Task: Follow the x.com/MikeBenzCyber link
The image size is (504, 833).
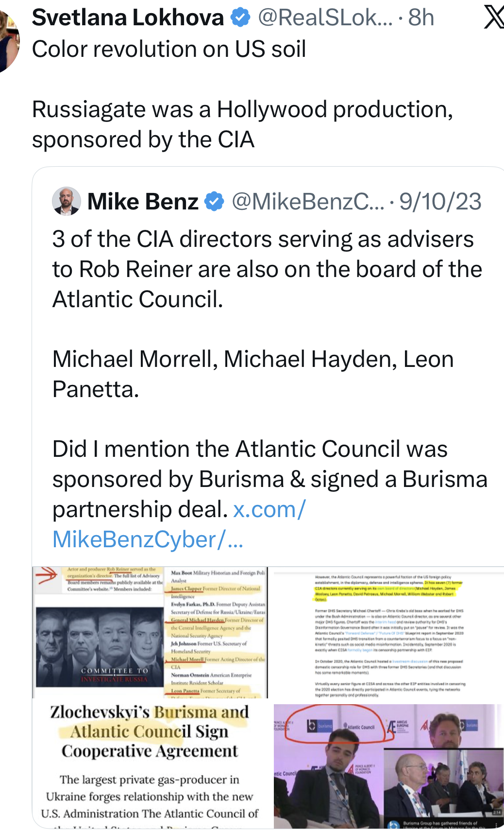Action: pos(179,524)
